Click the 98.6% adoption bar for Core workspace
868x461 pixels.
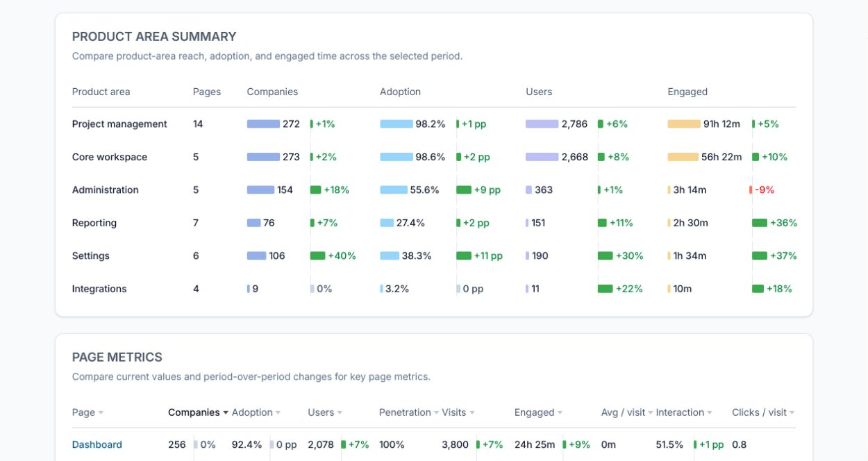(x=397, y=157)
